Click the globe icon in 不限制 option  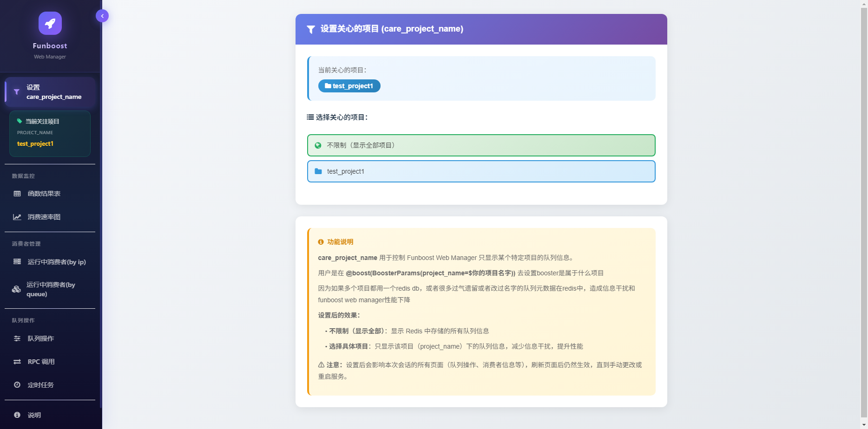pyautogui.click(x=318, y=145)
